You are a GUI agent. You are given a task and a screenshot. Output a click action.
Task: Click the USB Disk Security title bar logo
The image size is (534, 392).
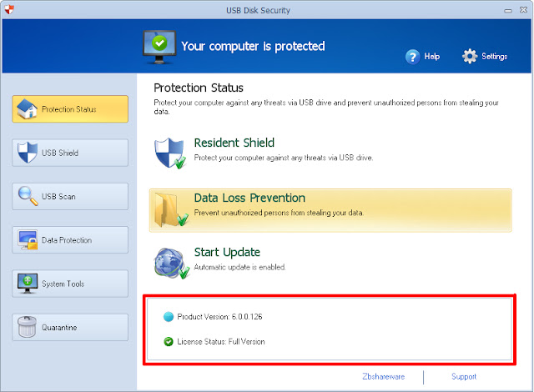coord(9,9)
